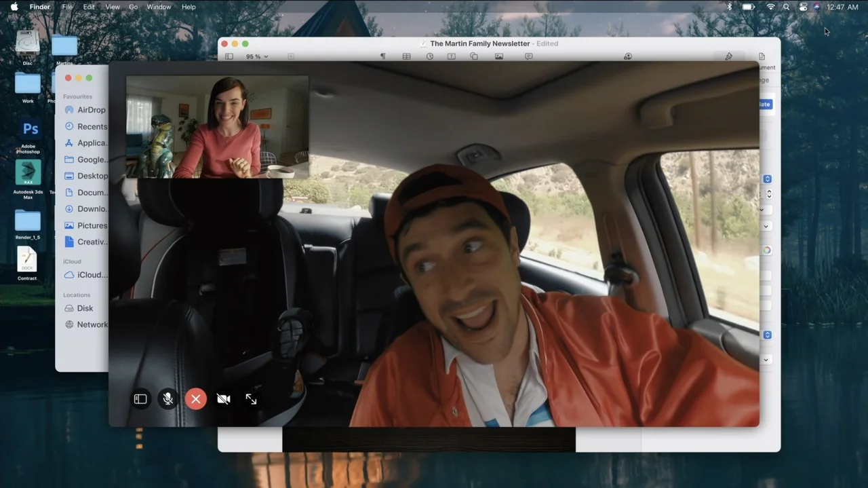868x488 pixels.
Task: Click the Table icon in Pages toolbar
Action: tap(406, 57)
